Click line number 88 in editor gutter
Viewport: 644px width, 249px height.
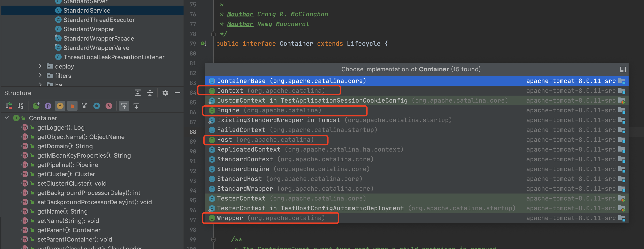point(193,132)
